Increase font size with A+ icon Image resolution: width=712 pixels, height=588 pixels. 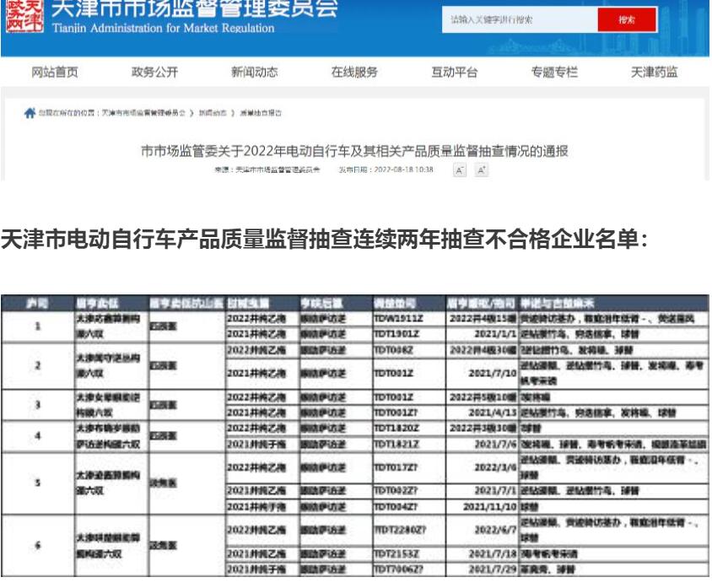[482, 170]
